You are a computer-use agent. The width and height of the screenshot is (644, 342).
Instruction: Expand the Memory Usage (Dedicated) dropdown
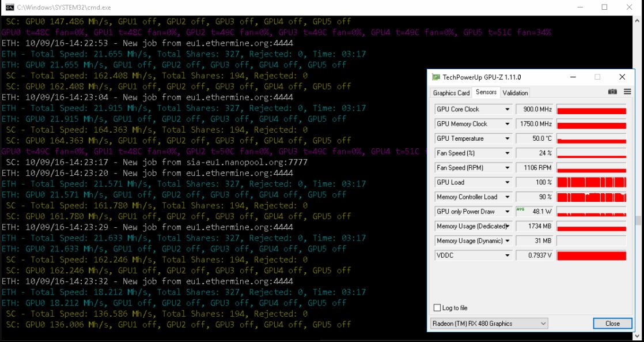(507, 226)
